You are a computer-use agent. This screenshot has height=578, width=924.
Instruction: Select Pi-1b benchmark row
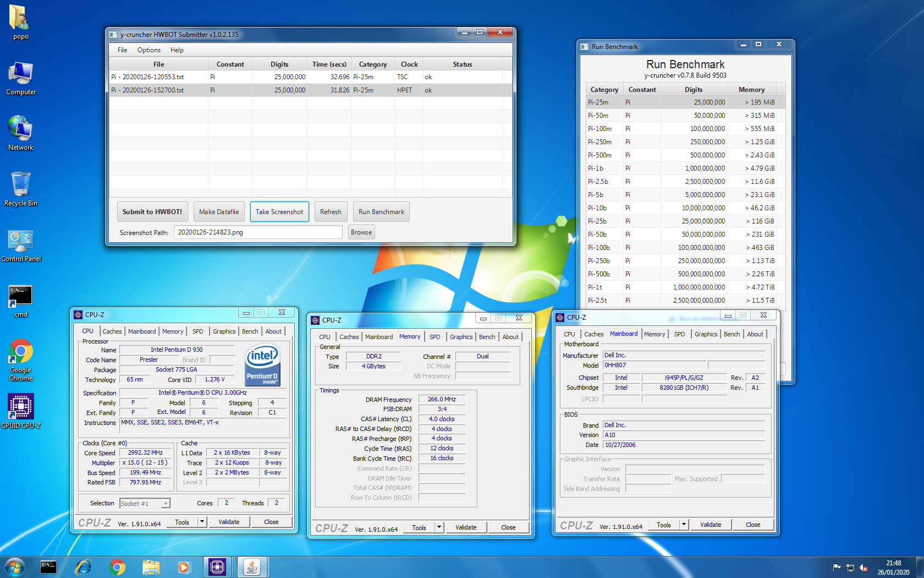(x=685, y=168)
